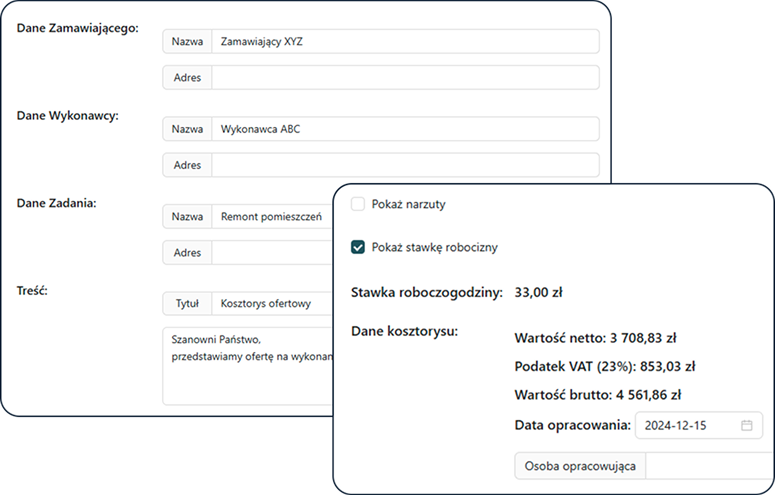Click the Adres field under Dane Zadania
Viewport: 775px width, 495px height.
coord(270,253)
